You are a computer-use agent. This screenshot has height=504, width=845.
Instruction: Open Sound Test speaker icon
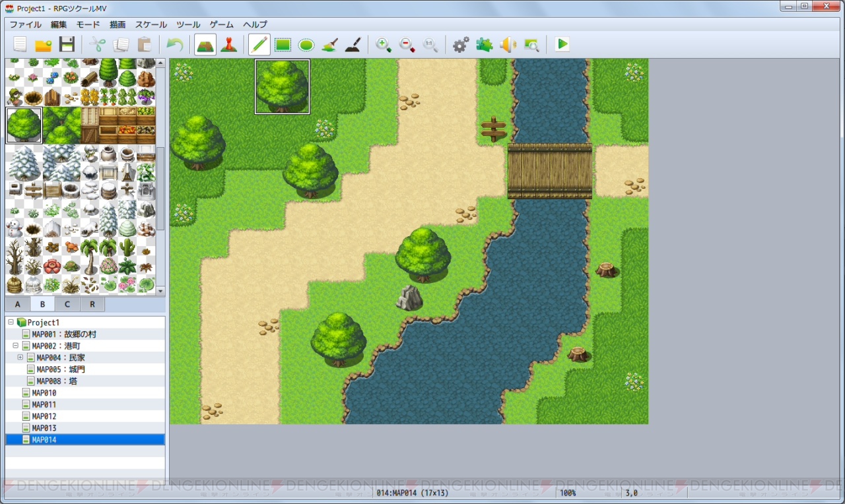[508, 44]
